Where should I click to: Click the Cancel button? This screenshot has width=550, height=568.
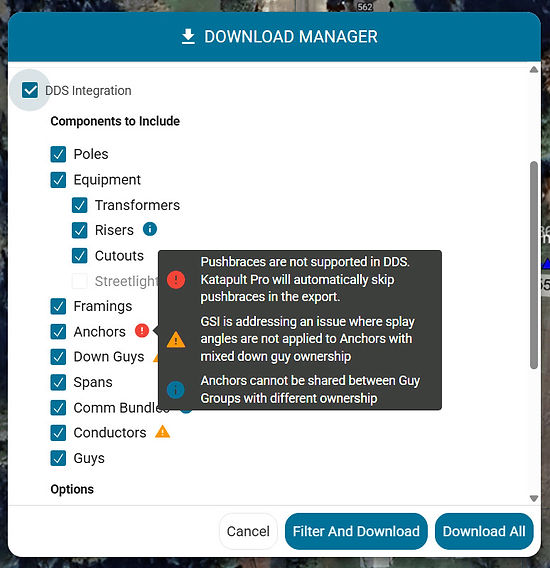point(248,531)
